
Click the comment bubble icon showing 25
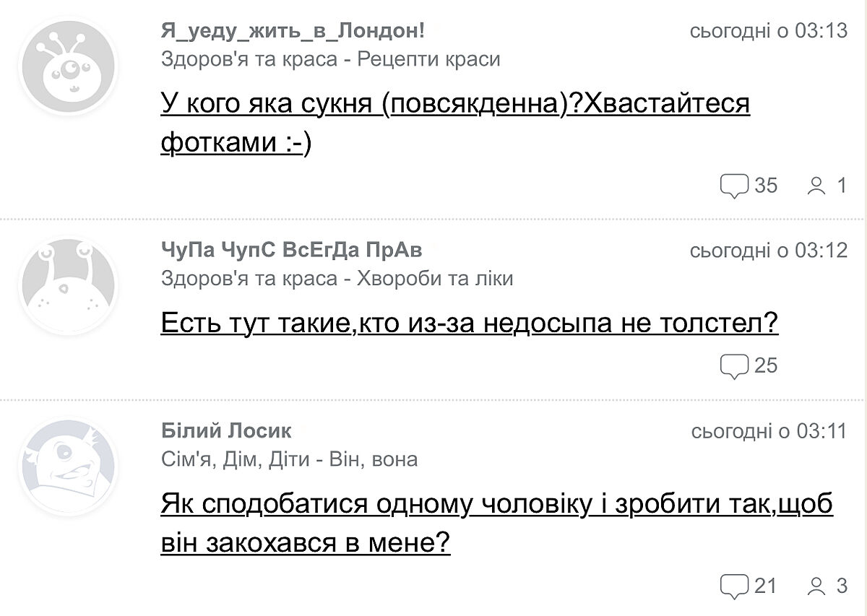coord(734,366)
